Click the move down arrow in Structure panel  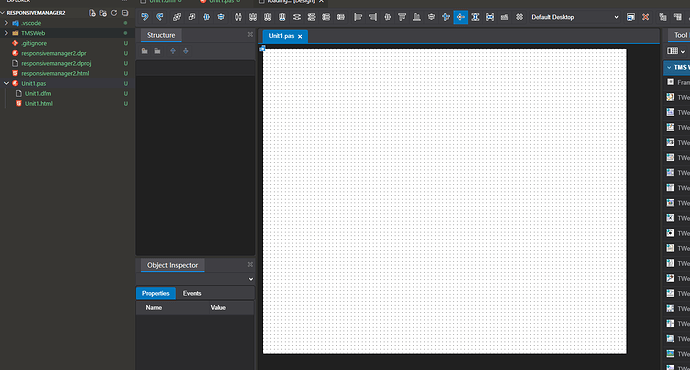(x=186, y=51)
